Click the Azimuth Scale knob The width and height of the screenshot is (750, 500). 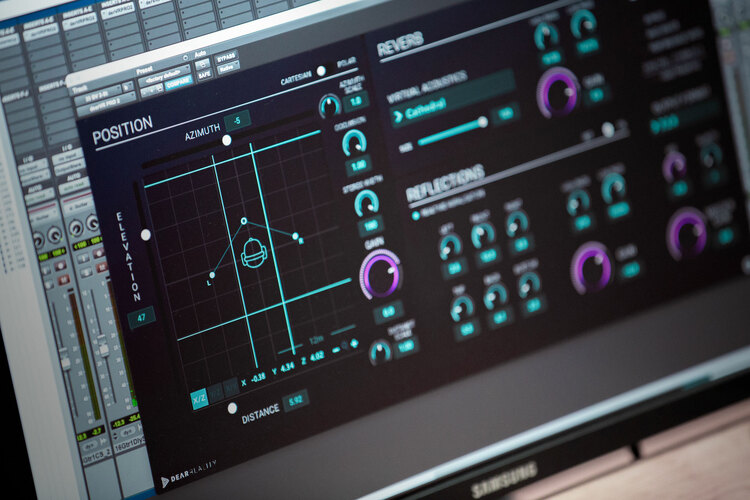pyautogui.click(x=330, y=105)
